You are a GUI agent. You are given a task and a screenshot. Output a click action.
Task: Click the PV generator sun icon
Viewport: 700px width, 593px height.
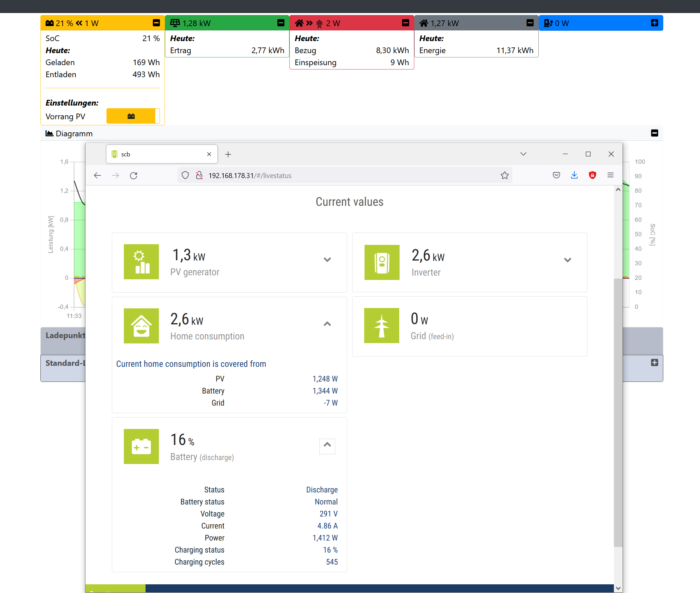pos(141,262)
